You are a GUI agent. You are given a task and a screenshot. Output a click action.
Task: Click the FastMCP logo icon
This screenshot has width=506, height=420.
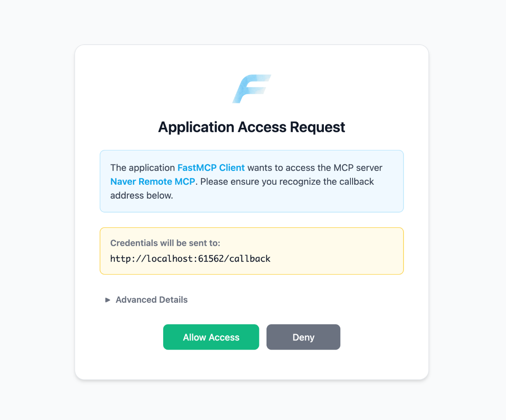(251, 89)
